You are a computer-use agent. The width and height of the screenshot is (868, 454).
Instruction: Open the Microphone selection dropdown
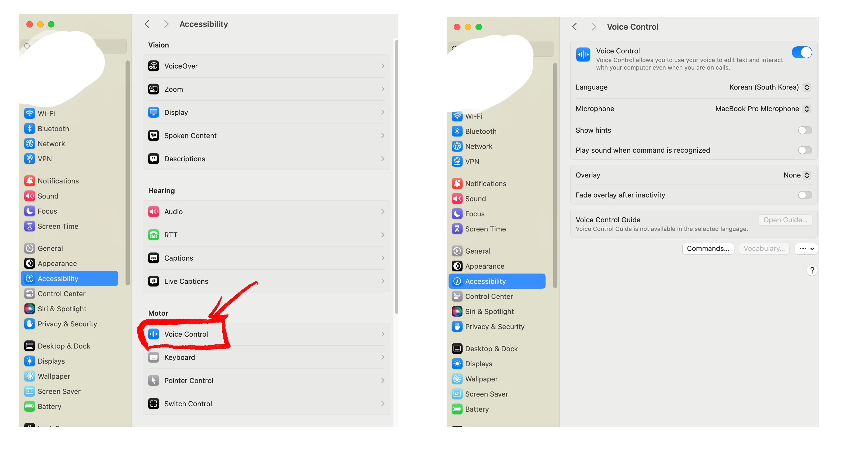pyautogui.click(x=762, y=109)
